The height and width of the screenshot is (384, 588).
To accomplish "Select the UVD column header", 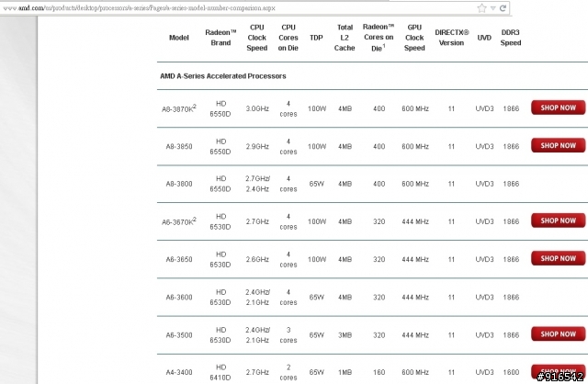I will pos(484,38).
